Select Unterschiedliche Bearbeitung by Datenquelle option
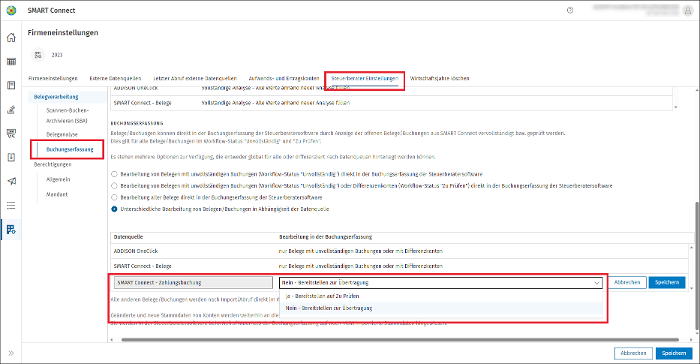 (x=114, y=209)
